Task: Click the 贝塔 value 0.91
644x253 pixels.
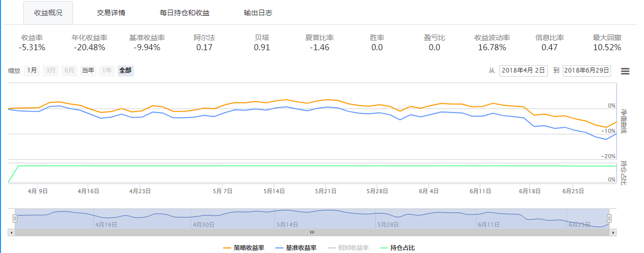Action: (262, 48)
